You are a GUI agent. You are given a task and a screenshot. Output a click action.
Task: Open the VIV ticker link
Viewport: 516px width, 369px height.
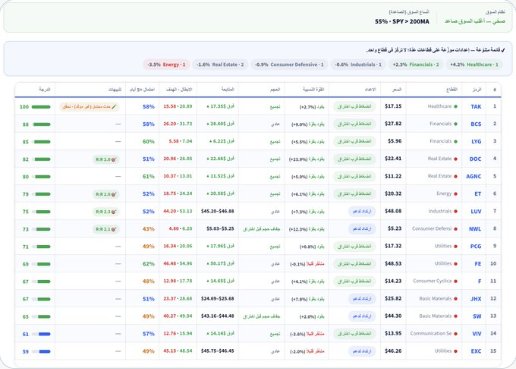(477, 334)
